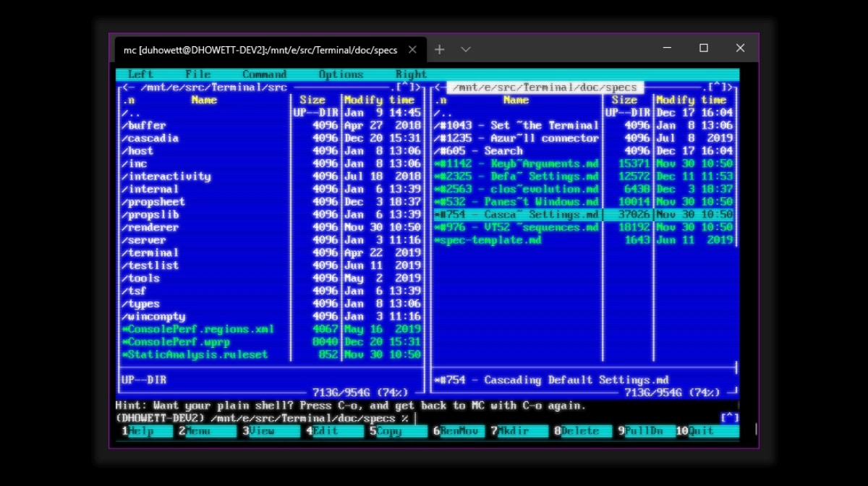Image resolution: width=868 pixels, height=486 pixels.
Task: Sort left panel by the Size column header
Action: [x=313, y=100]
